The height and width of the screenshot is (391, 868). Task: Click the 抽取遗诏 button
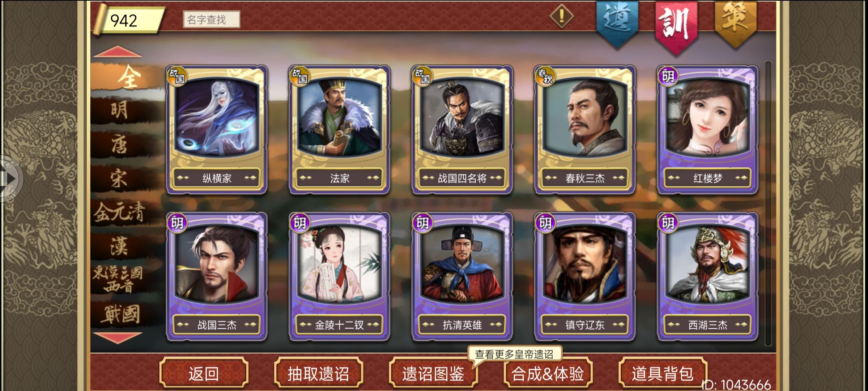318,373
